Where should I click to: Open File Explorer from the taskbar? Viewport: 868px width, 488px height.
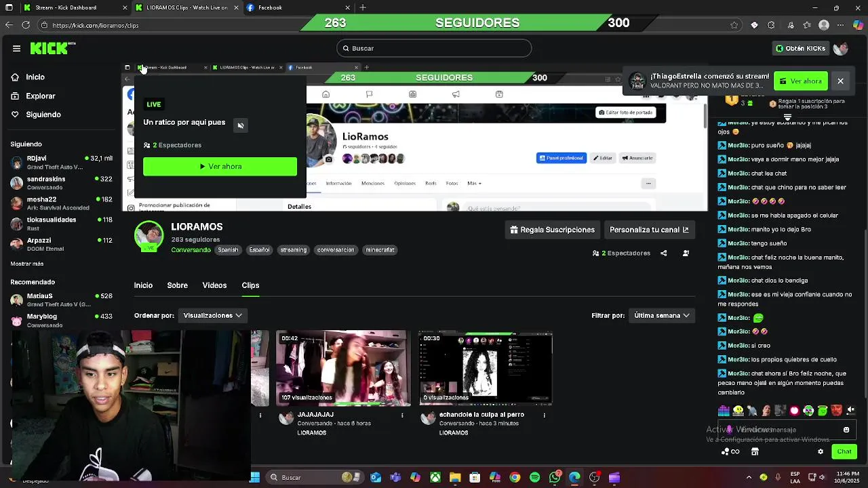455,477
